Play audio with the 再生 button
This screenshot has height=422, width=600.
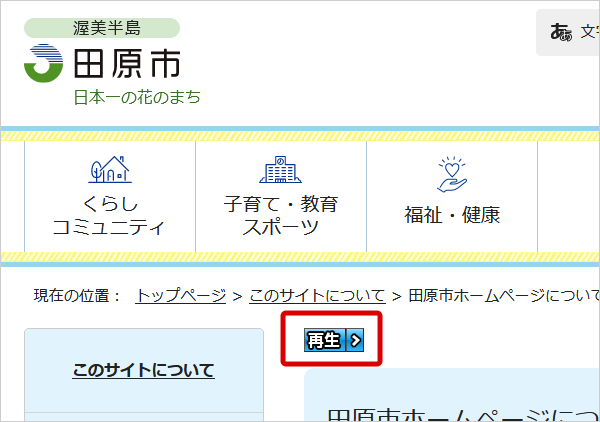coord(324,340)
